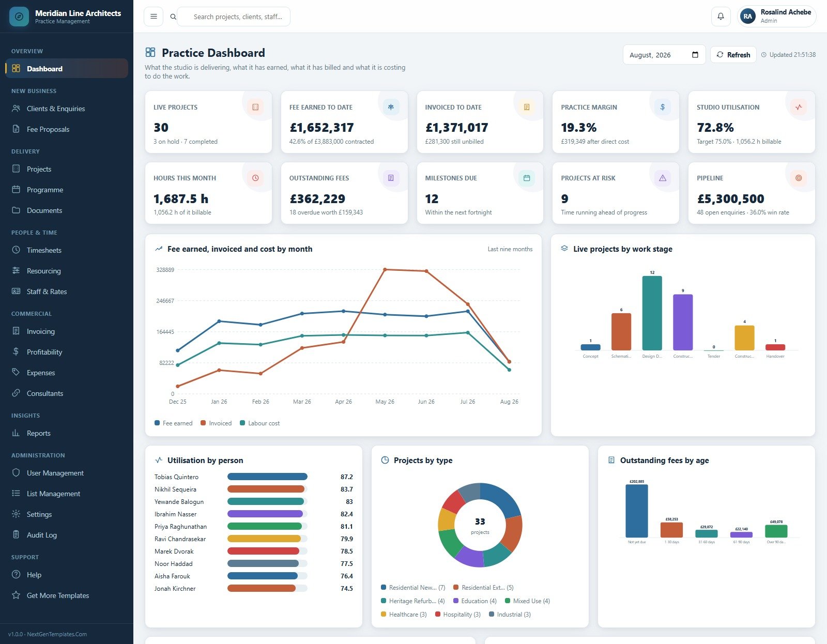Toggle Invoiced series in chart legend
827x644 pixels.
click(x=216, y=423)
